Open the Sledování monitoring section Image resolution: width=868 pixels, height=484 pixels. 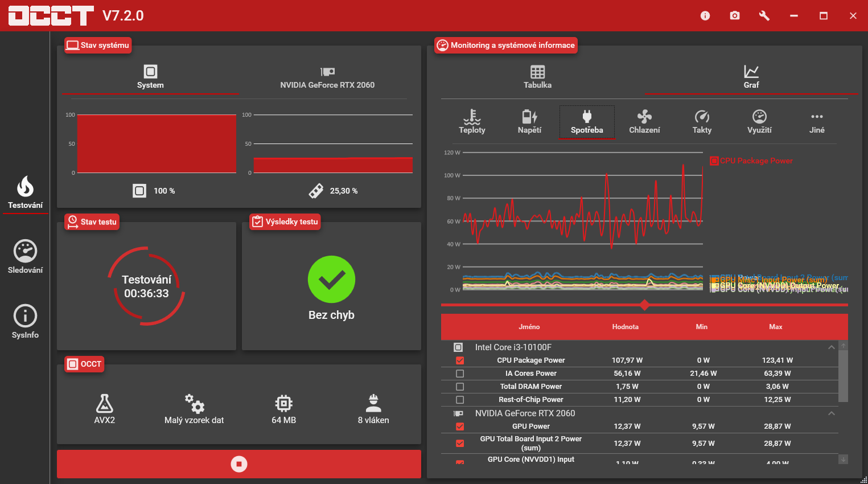pos(25,257)
